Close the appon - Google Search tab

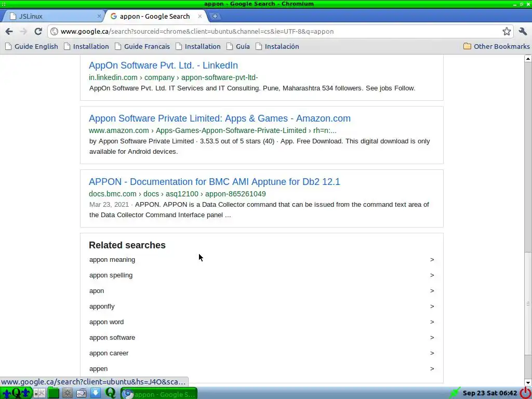200,16
